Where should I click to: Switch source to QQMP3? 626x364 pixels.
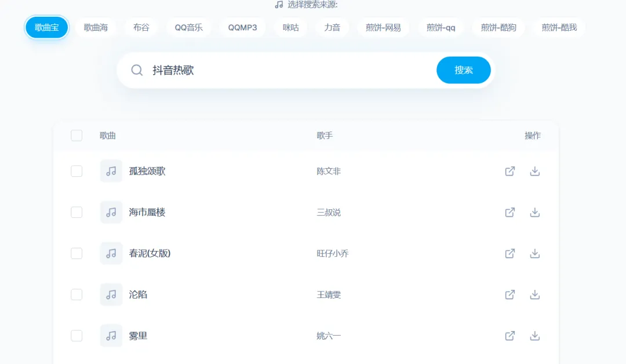(x=243, y=28)
